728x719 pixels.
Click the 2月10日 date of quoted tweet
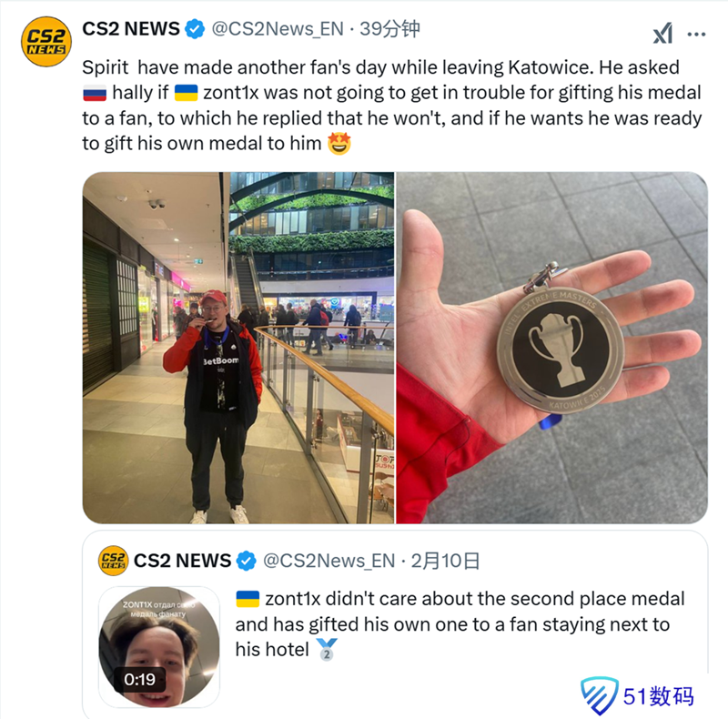tap(445, 561)
